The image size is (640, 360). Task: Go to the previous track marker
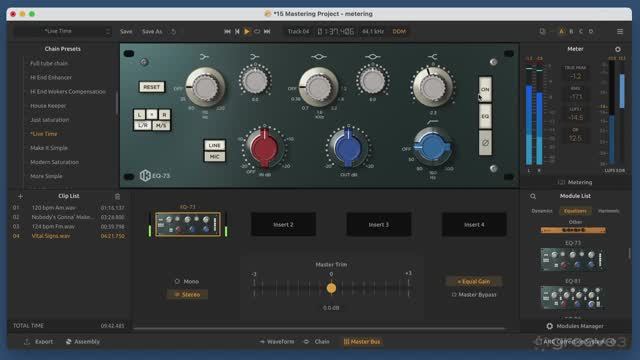pos(237,31)
